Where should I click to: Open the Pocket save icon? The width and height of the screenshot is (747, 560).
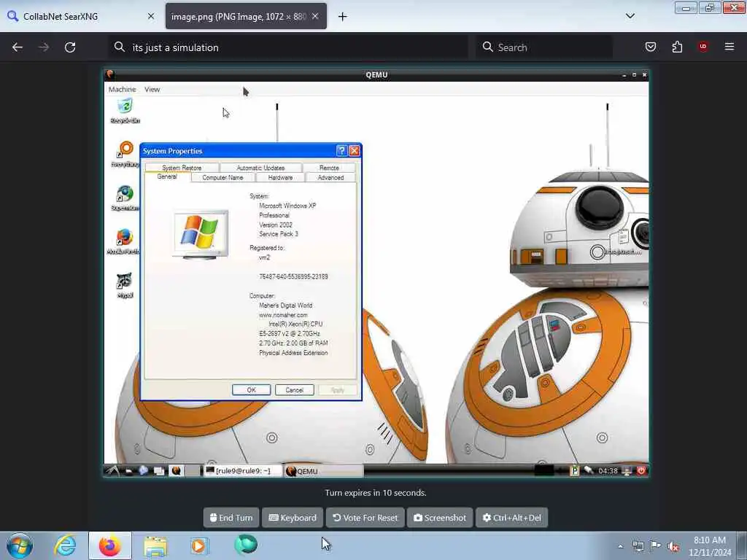(x=650, y=47)
